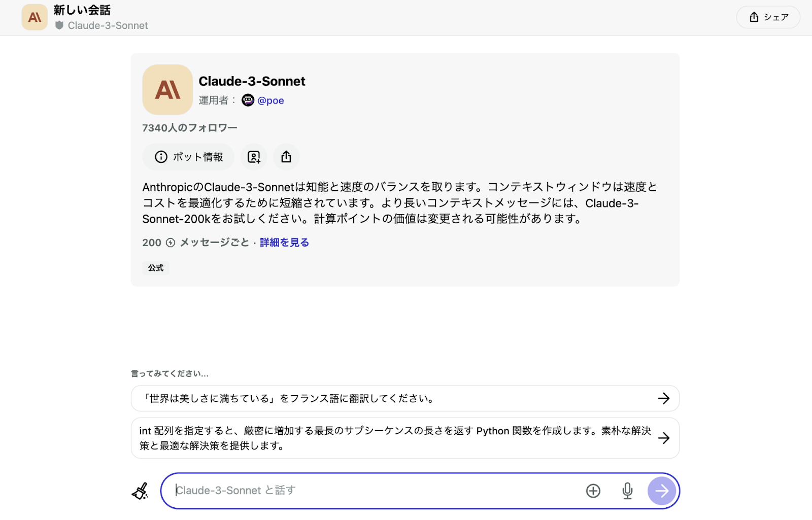Click the large Claude-3-Sonnet bot avatar
This screenshot has width=812, height=520.
tap(167, 90)
